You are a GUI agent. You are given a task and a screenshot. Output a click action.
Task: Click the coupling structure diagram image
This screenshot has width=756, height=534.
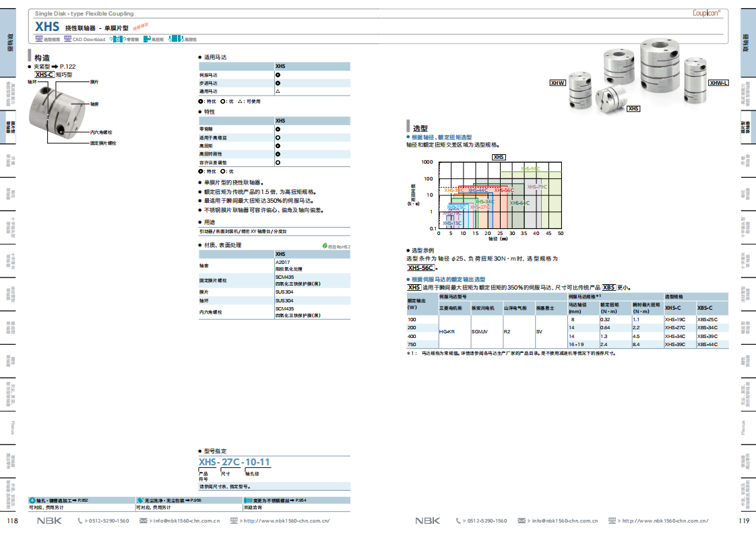(57, 112)
